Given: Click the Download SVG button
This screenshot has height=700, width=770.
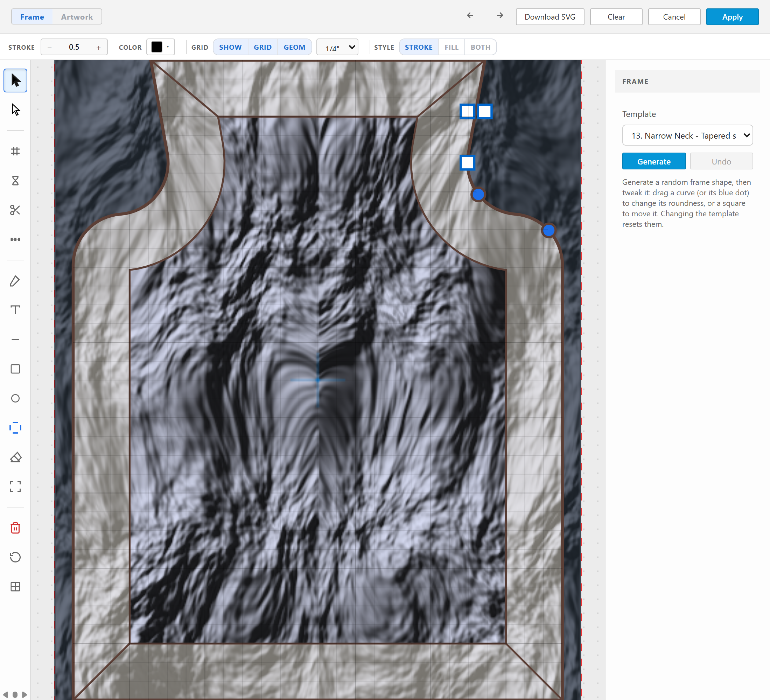Looking at the screenshot, I should [x=550, y=17].
